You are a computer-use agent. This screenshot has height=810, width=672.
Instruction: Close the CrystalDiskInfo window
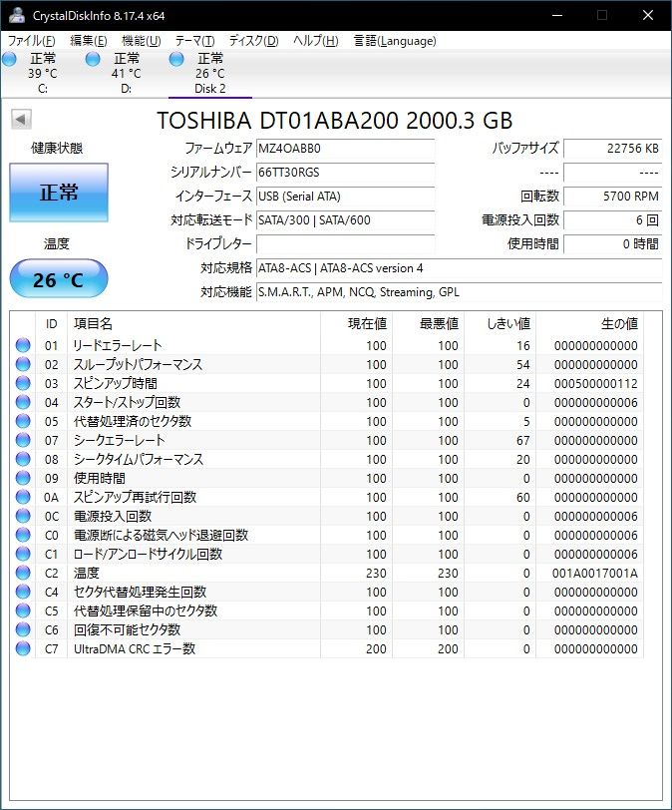coord(648,15)
